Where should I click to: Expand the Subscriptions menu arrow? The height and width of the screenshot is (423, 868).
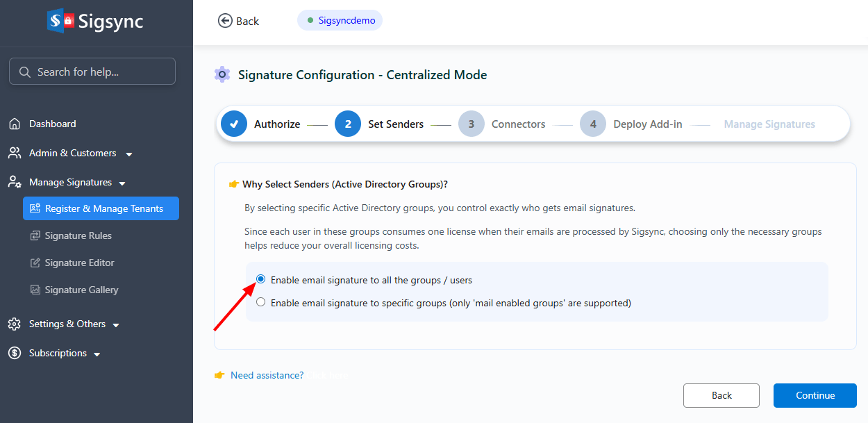[97, 354]
